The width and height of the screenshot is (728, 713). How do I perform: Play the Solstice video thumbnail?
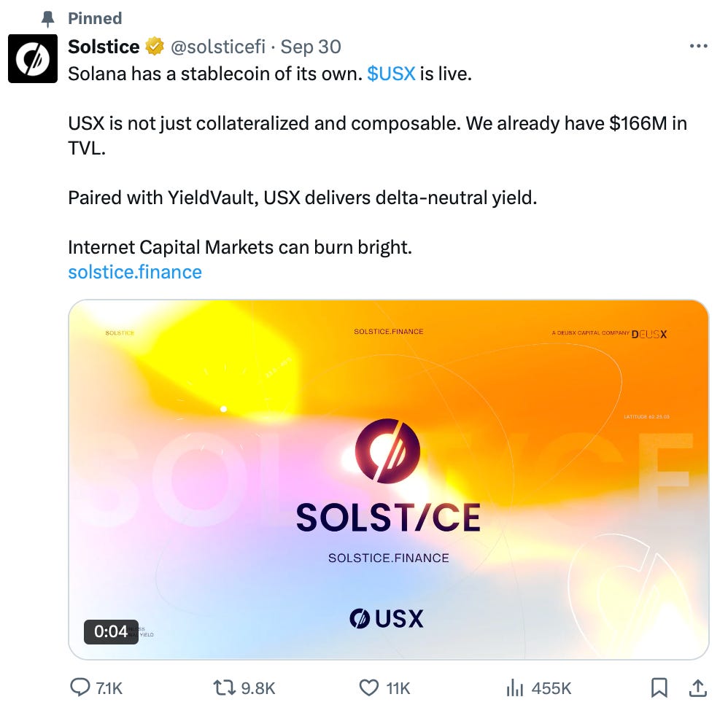click(388, 479)
